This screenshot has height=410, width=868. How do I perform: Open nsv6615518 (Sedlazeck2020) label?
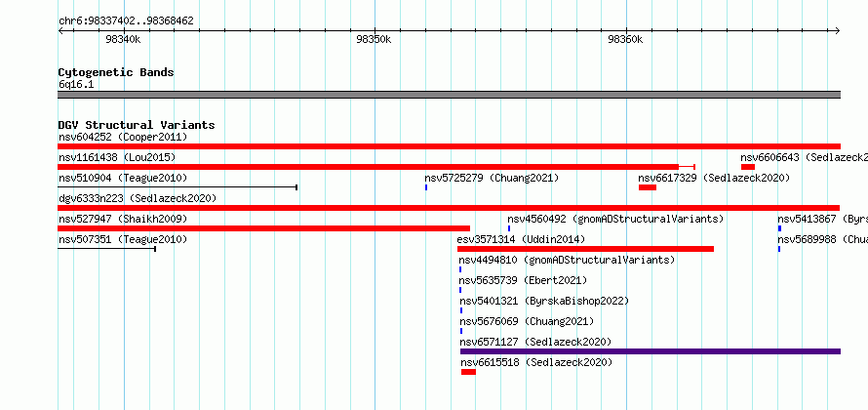coord(537,362)
